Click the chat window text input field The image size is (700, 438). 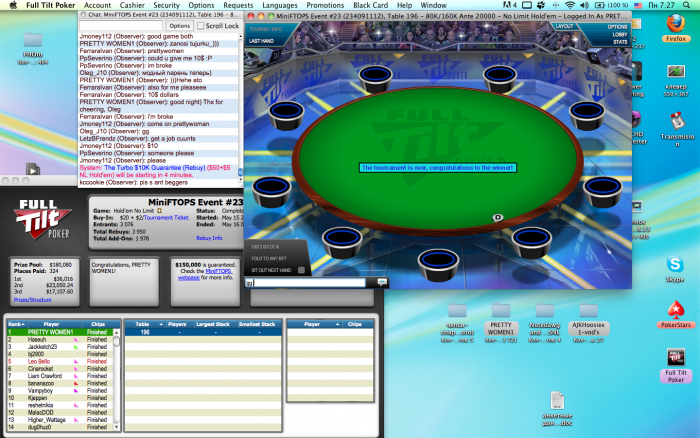click(120, 26)
